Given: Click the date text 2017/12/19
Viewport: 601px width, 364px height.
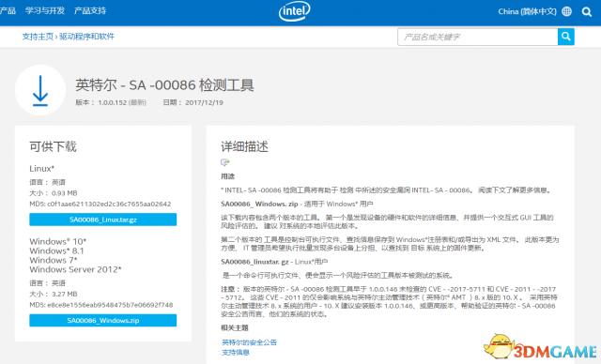Looking at the screenshot, I should 204,102.
